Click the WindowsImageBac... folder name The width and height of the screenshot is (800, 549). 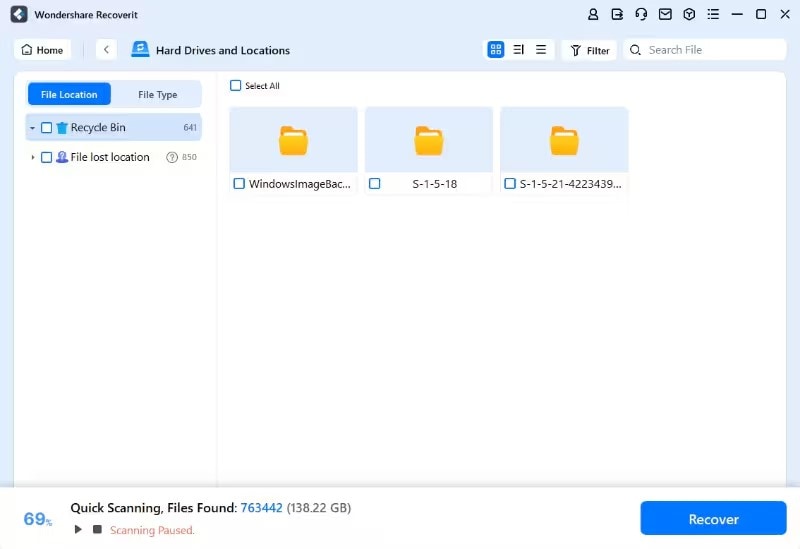(299, 184)
